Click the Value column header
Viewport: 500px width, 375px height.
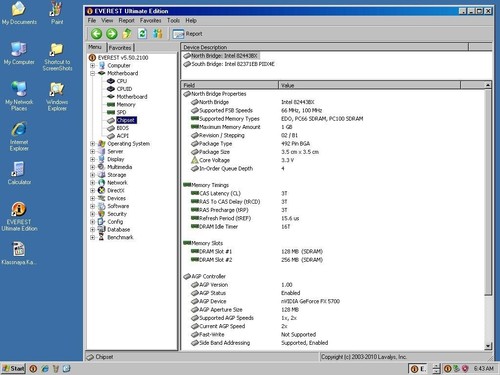pyautogui.click(x=369, y=85)
